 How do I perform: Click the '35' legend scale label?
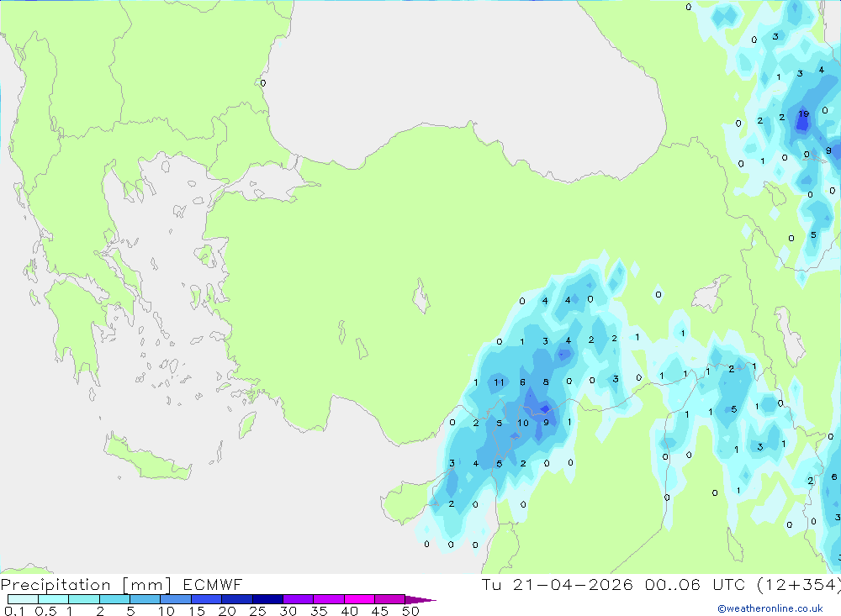[319, 611]
